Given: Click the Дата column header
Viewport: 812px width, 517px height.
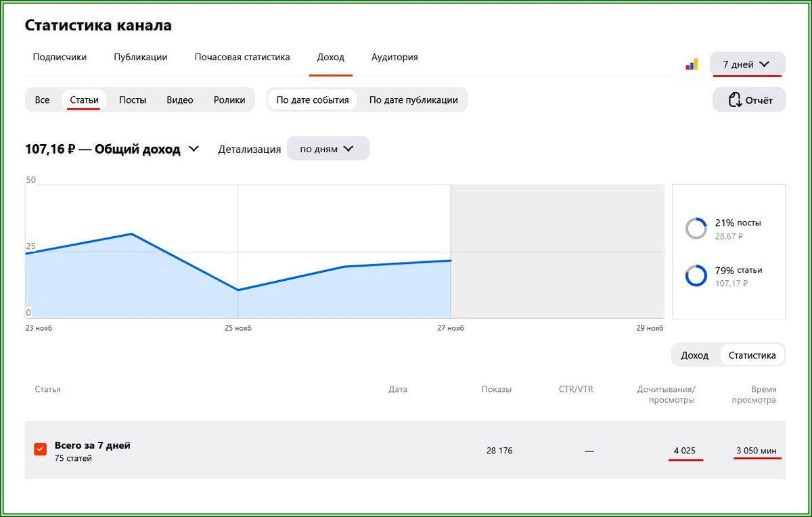Looking at the screenshot, I should 398,389.
